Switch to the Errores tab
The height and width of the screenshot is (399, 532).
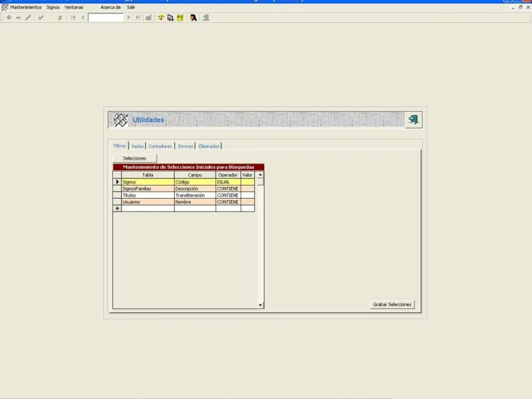coord(186,146)
